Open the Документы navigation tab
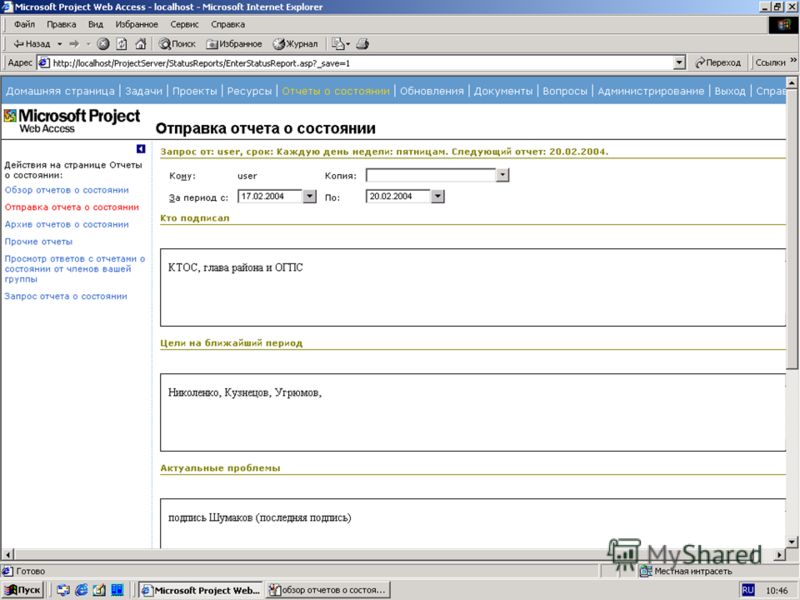 [503, 91]
